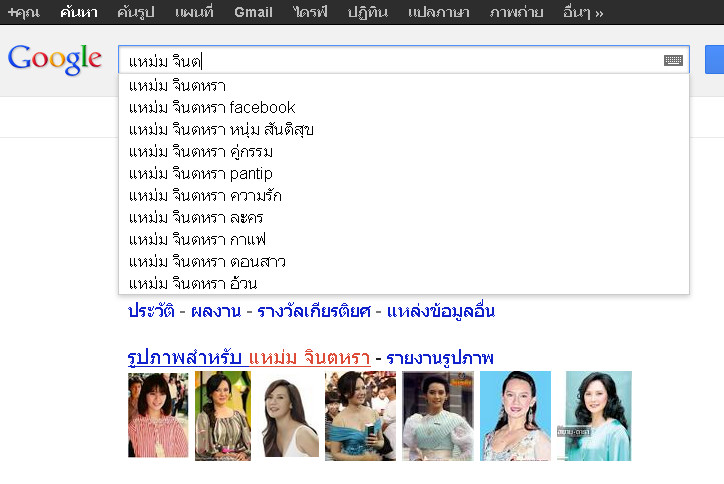Screen dimensions: 724x484
Task: Open แปลภาษา in the top bar
Action: pyautogui.click(x=439, y=12)
